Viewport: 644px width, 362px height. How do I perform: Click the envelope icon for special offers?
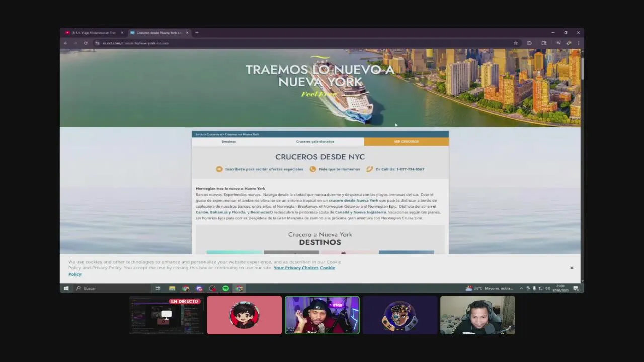click(219, 169)
